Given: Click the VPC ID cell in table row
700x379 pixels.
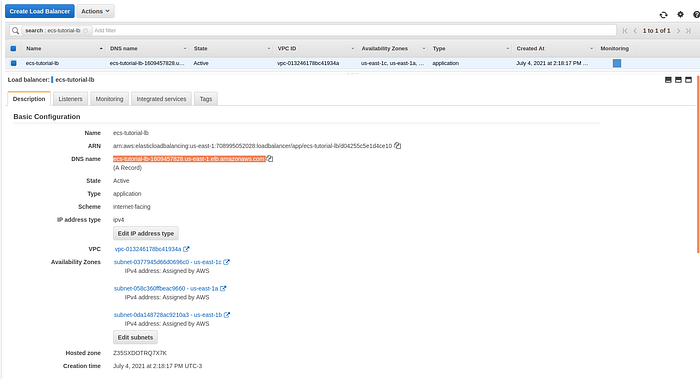Looking at the screenshot, I should click(x=308, y=63).
